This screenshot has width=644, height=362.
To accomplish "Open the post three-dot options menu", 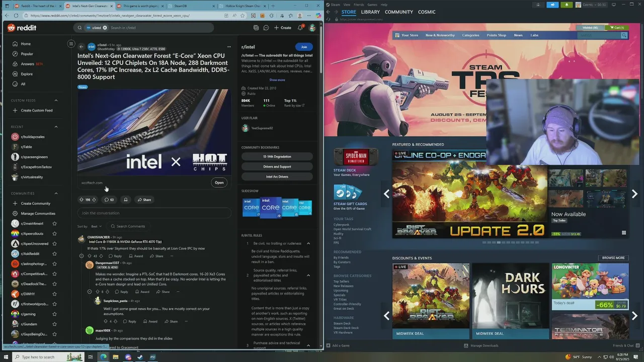I will (x=229, y=47).
